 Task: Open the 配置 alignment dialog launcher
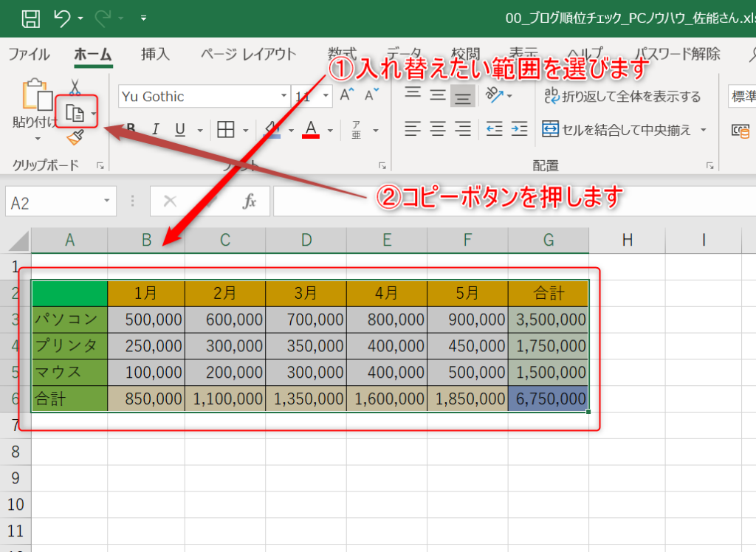[709, 166]
